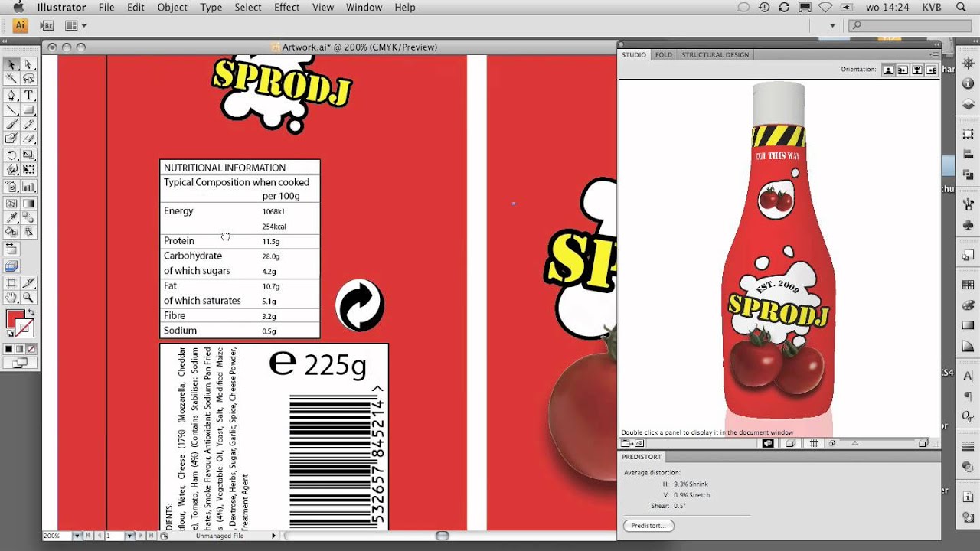Toggle the grid view in Studio panel
This screenshot has width=980, height=551.
point(814,443)
